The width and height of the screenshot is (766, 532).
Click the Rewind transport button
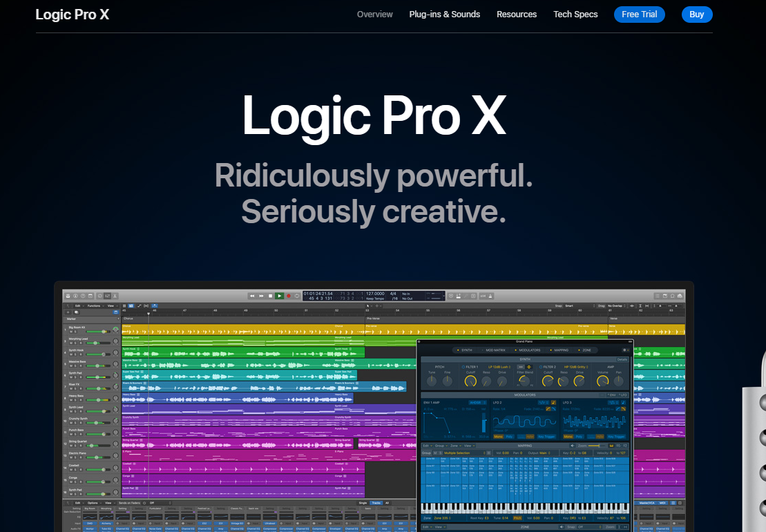252,296
